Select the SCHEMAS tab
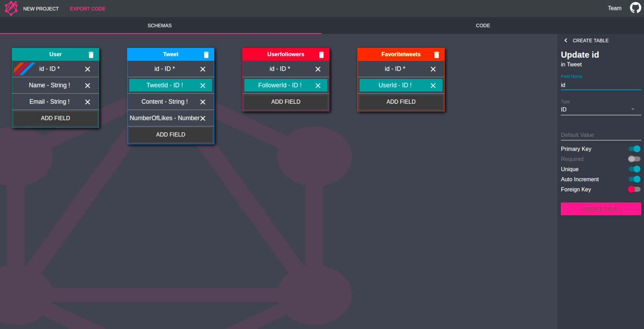 [159, 25]
